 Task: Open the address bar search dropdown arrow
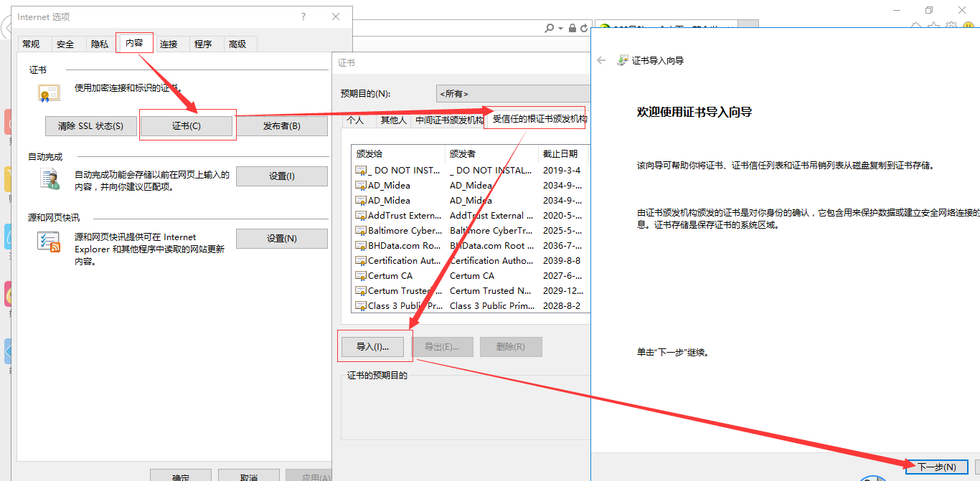(x=560, y=29)
